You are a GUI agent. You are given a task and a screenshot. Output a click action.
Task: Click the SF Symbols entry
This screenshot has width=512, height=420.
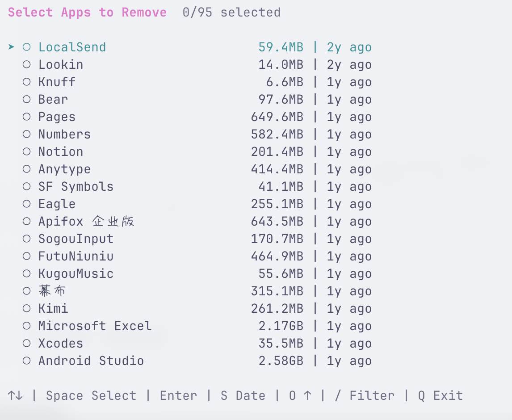coord(76,186)
